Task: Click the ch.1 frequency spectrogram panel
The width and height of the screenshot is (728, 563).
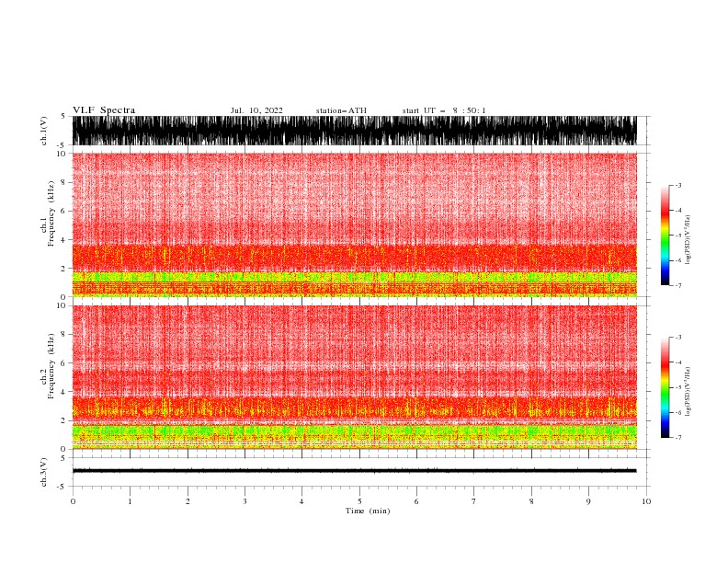Action: (355, 224)
